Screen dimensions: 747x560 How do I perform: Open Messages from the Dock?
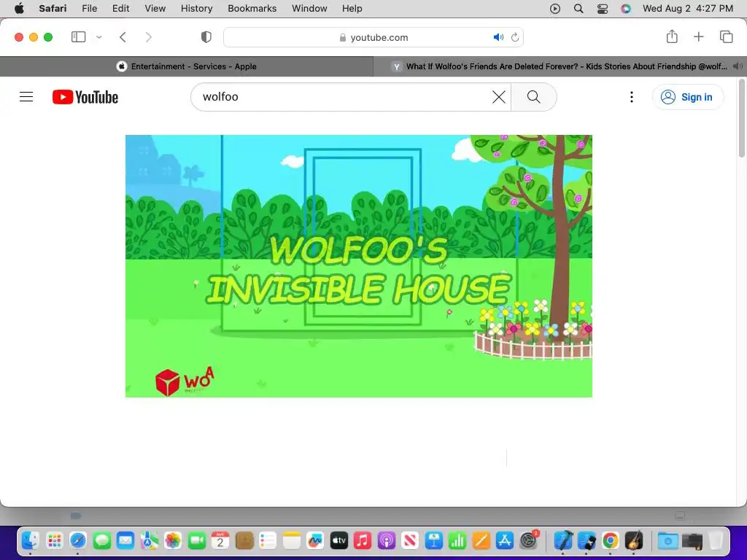pyautogui.click(x=102, y=540)
